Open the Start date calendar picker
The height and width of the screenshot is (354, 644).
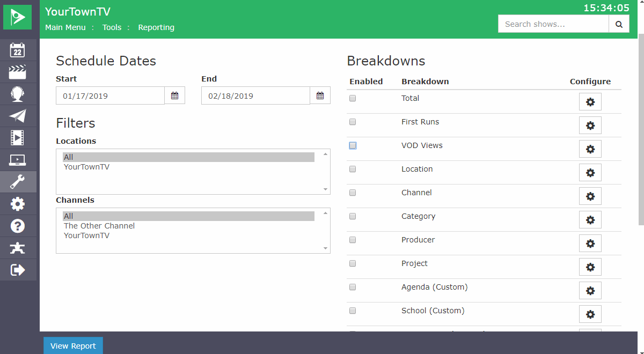point(174,96)
